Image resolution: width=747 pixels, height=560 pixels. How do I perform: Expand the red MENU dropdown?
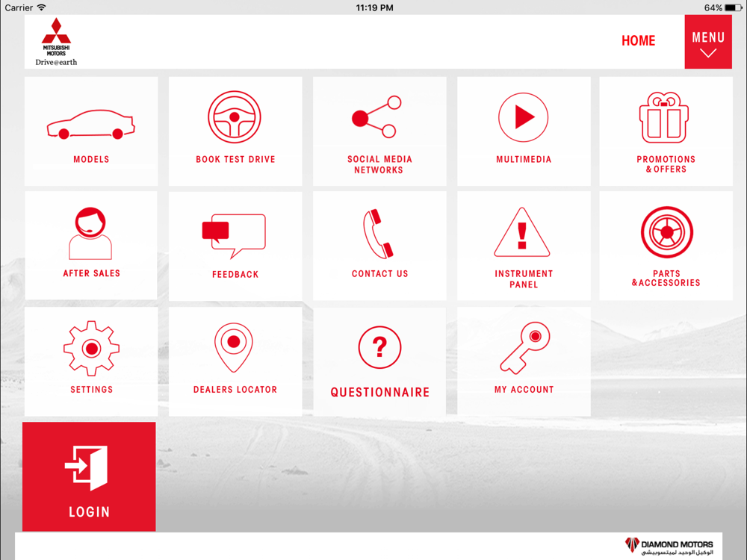click(x=708, y=42)
